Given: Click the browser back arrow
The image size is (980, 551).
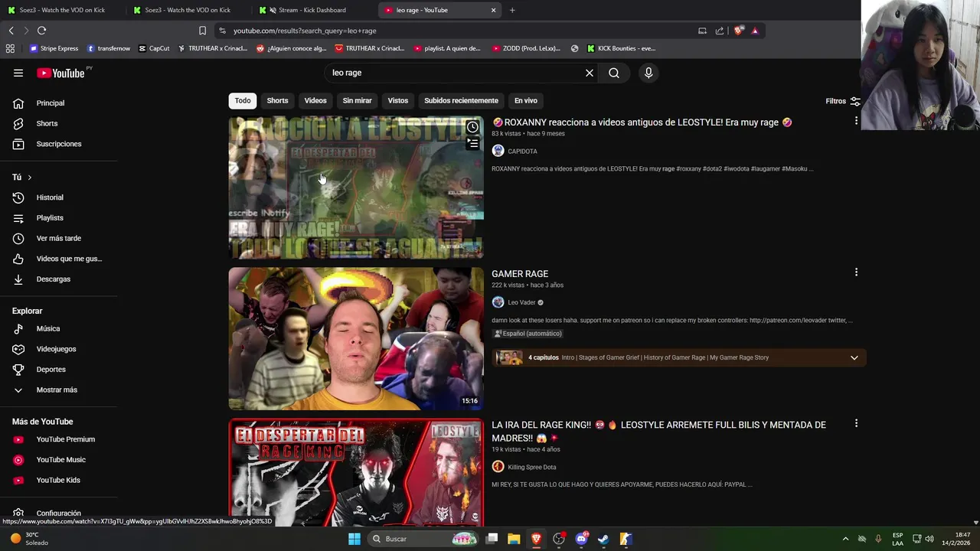Looking at the screenshot, I should click(x=11, y=31).
